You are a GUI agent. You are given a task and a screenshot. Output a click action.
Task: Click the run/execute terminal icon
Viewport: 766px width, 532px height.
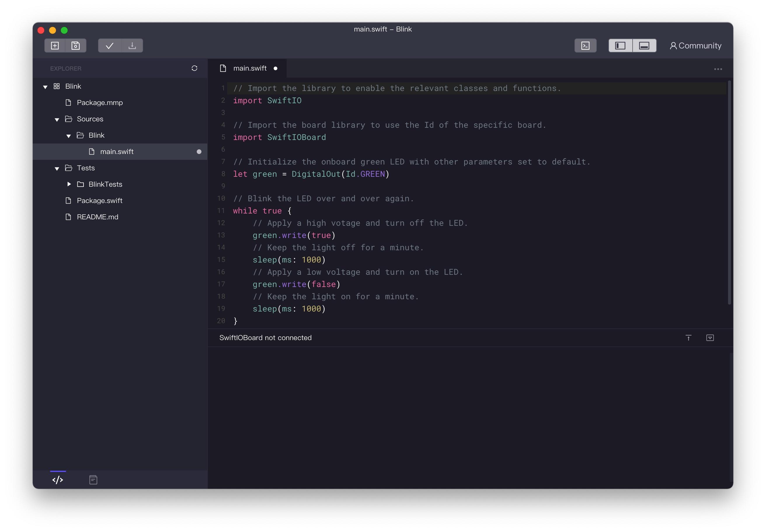click(586, 45)
